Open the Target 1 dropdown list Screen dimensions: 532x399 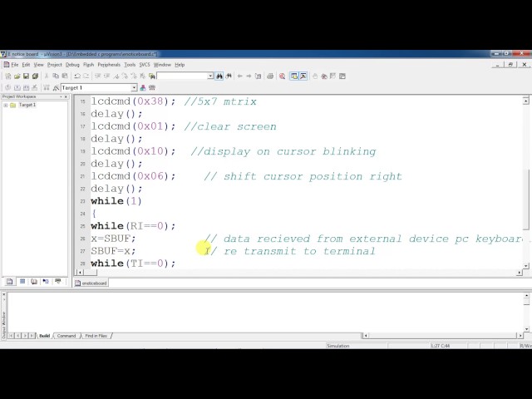134,88
